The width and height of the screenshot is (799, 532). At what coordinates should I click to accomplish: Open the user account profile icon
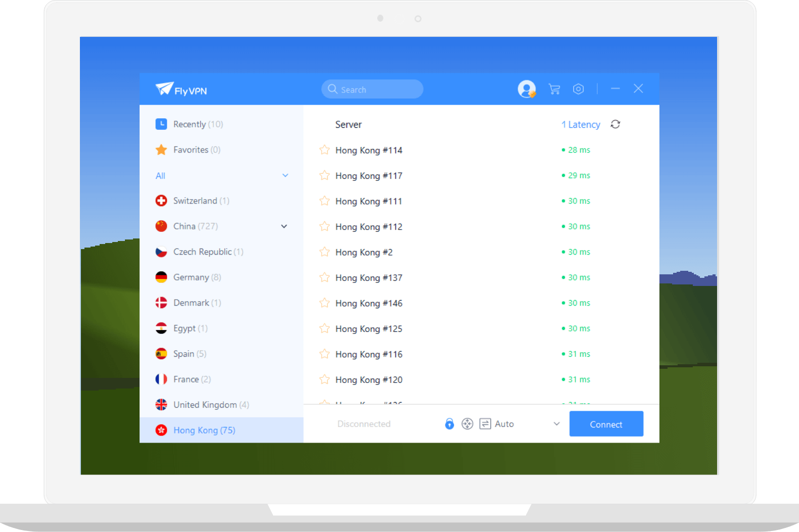pyautogui.click(x=526, y=89)
